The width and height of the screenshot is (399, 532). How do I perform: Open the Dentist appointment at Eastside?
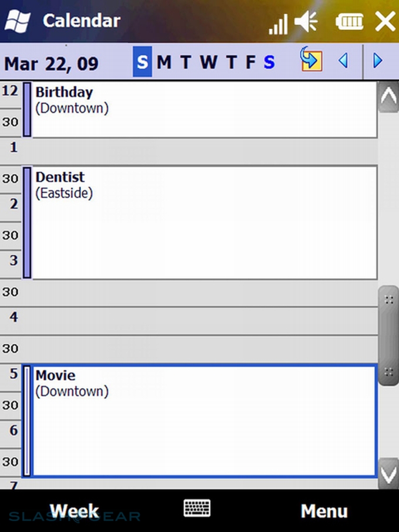204,223
